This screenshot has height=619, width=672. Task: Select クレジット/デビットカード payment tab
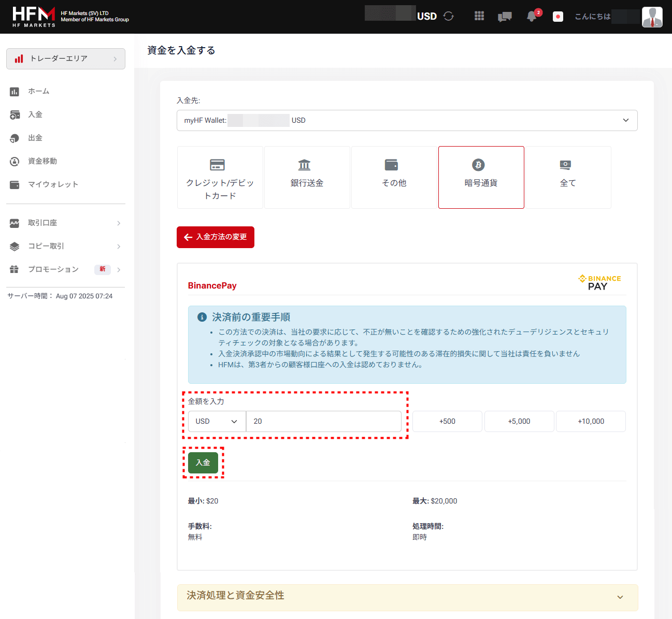point(220,177)
